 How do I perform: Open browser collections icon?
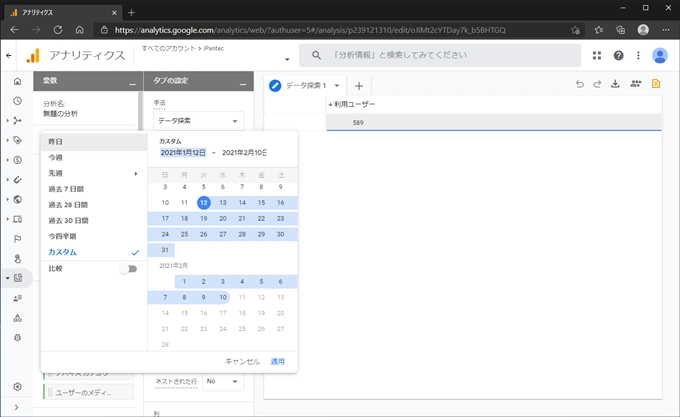[621, 30]
